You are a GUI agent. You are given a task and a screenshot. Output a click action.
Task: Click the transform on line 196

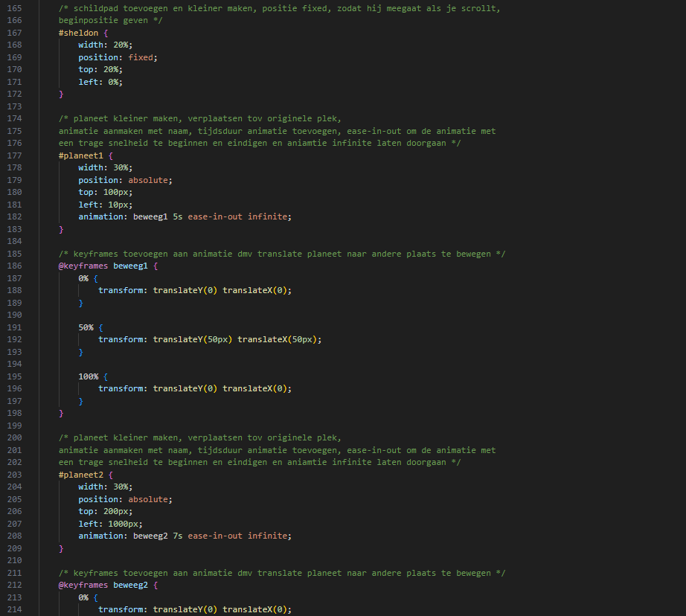pyautogui.click(x=195, y=389)
